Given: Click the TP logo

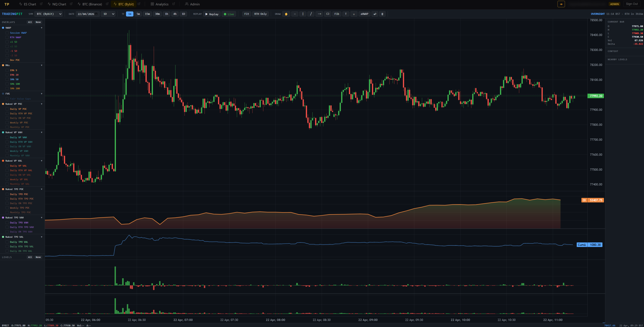Looking at the screenshot, I should tap(7, 4).
